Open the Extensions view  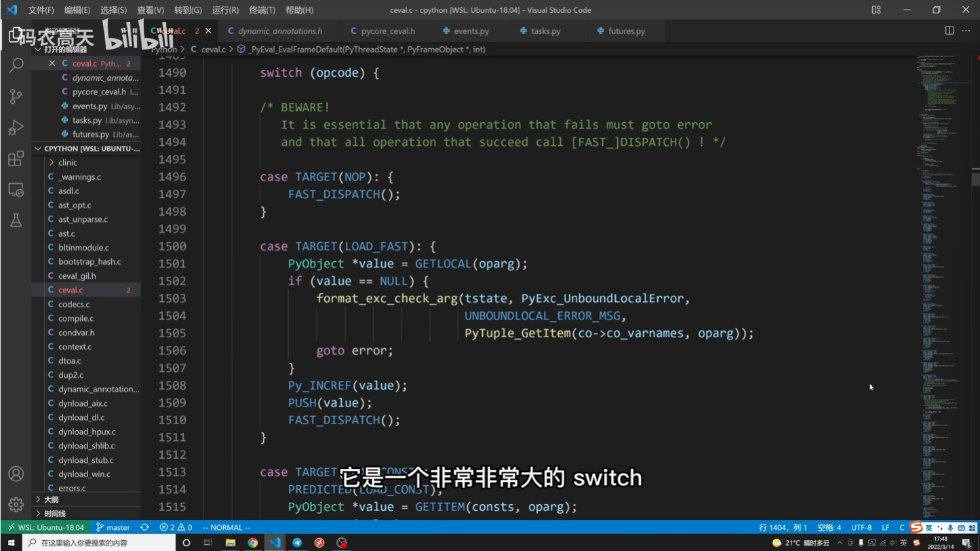point(16,159)
